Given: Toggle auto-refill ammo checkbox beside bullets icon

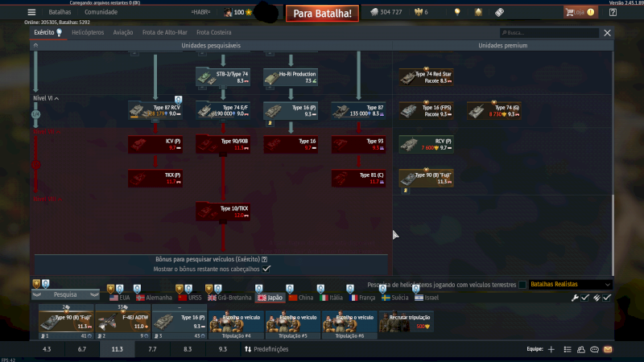Looking at the screenshot, I should pyautogui.click(x=607, y=298).
